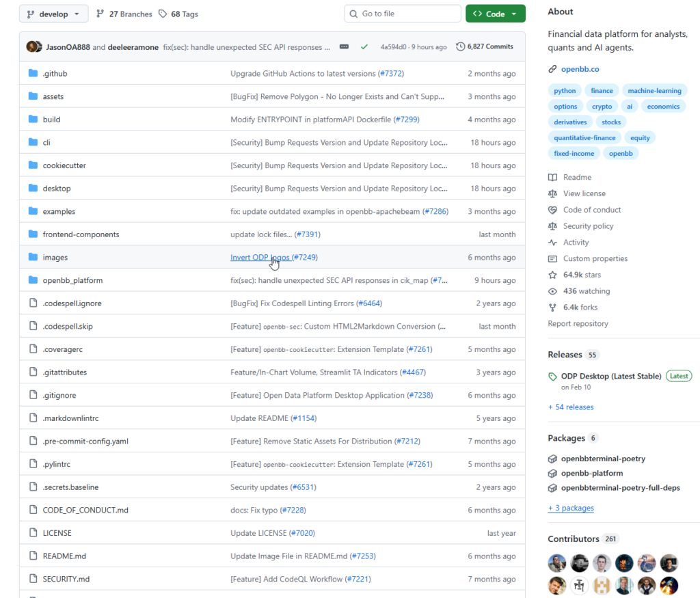Click the 27 Branches link
Image resolution: width=700 pixels, height=598 pixels.
[124, 14]
